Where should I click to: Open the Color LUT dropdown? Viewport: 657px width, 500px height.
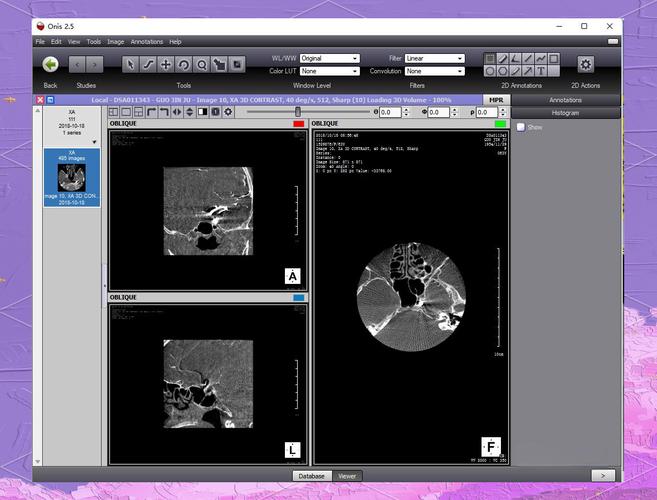[330, 71]
